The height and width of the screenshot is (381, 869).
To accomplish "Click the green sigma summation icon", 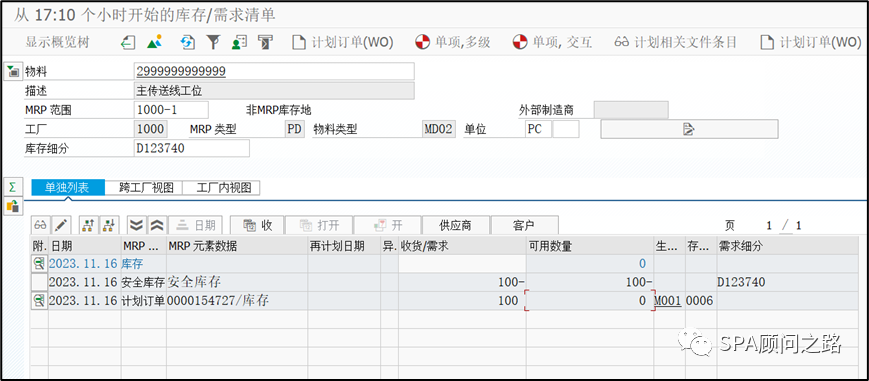I will point(12,187).
